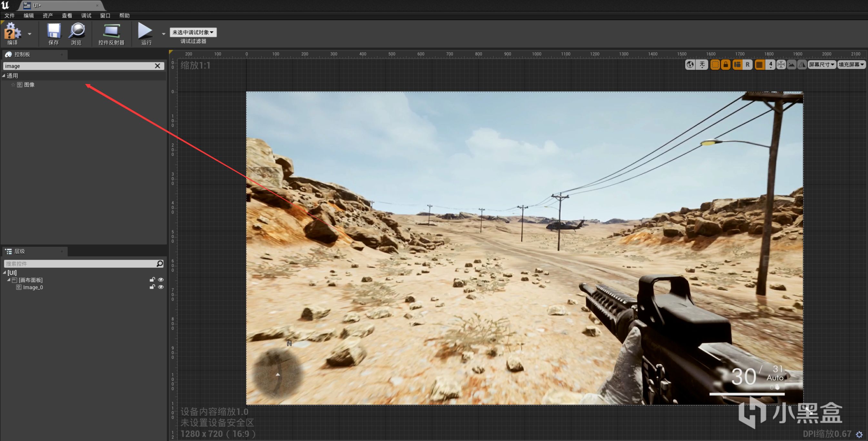868x441 pixels.
Task: Toggle visibility eye for Image_0
Action: 161,287
